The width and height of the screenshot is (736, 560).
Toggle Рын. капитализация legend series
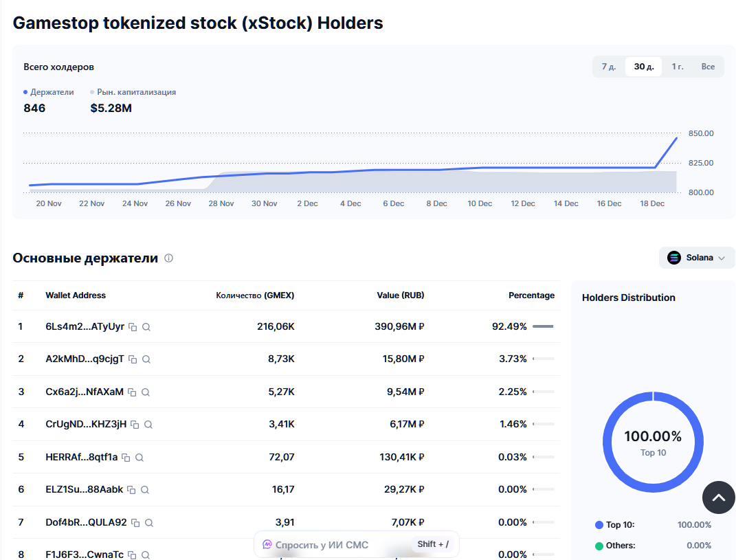point(133,92)
